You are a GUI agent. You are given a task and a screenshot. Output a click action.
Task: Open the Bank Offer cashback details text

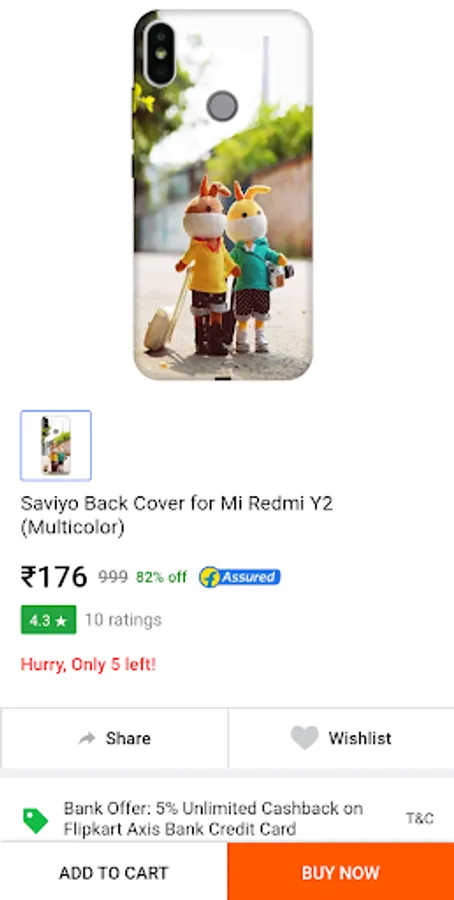[x=214, y=818]
